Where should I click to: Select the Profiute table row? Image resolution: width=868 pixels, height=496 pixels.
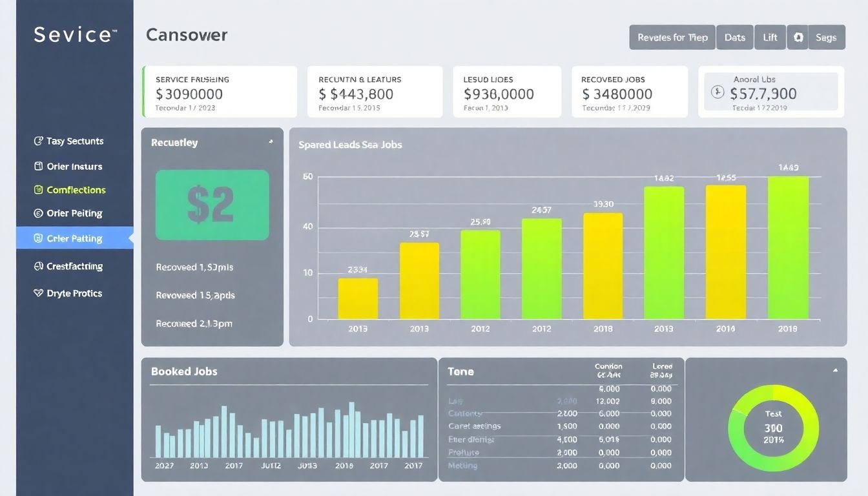pos(560,453)
